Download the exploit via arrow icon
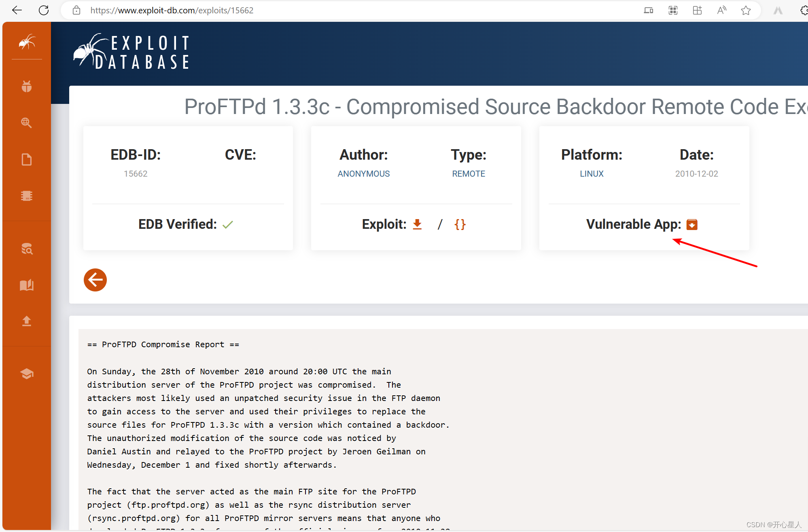Viewport: 808px width, 532px height. (417, 224)
